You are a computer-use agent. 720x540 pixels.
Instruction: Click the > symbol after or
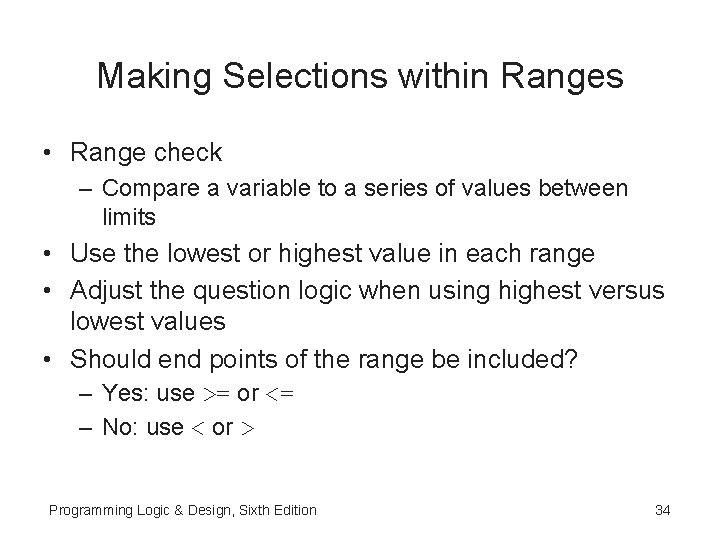248,428
